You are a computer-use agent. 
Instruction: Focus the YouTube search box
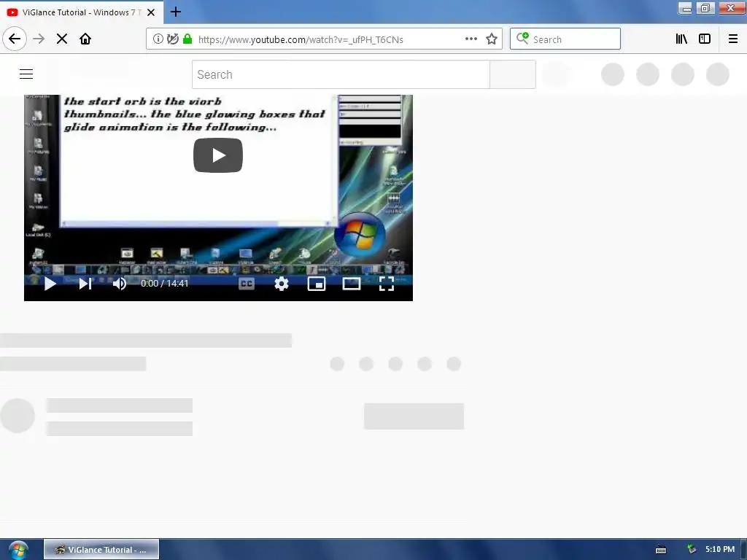[341, 74]
